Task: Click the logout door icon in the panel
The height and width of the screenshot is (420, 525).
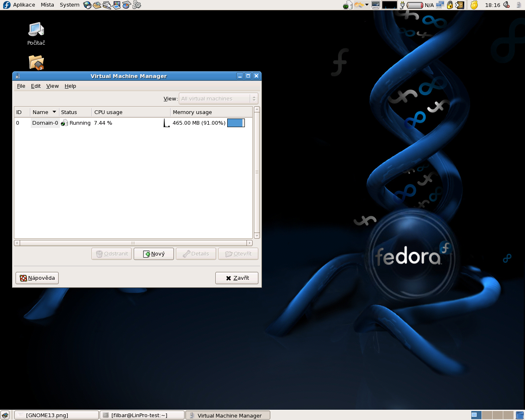Action: (460, 5)
